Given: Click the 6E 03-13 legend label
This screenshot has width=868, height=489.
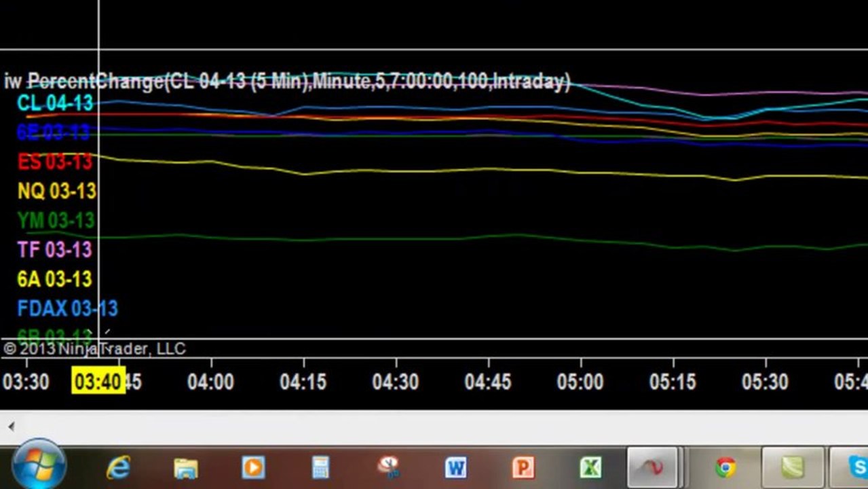Looking at the screenshot, I should tap(53, 132).
